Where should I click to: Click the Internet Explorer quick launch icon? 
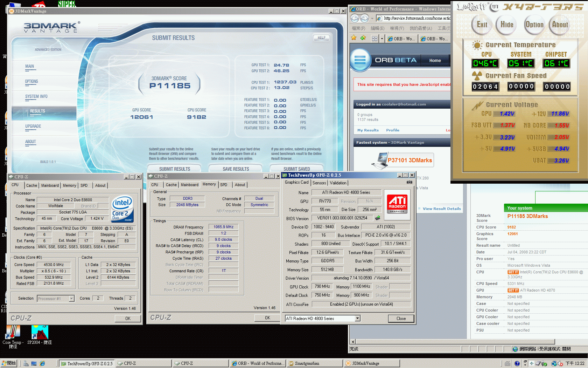(42, 363)
